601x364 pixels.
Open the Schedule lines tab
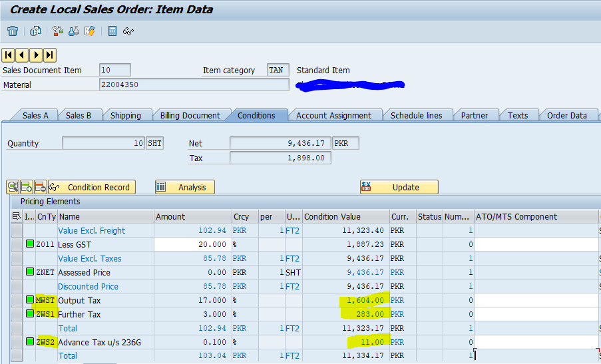(x=416, y=115)
